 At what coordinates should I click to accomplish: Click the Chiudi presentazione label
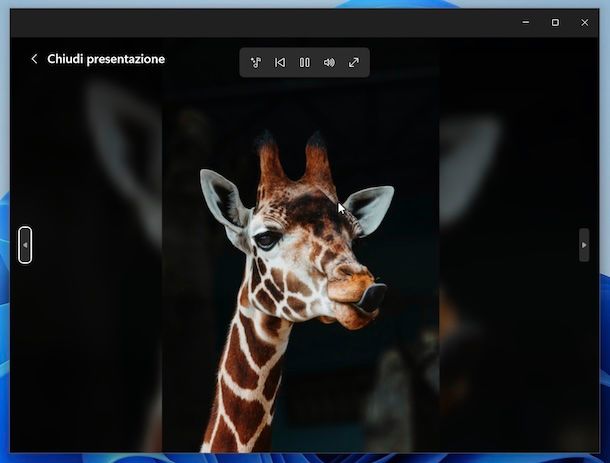tap(106, 59)
